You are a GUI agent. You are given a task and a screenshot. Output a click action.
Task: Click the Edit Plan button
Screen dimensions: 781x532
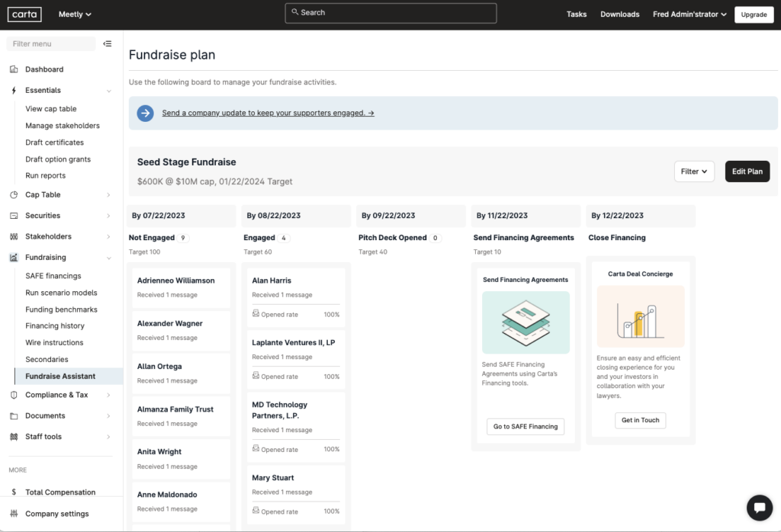pos(747,171)
